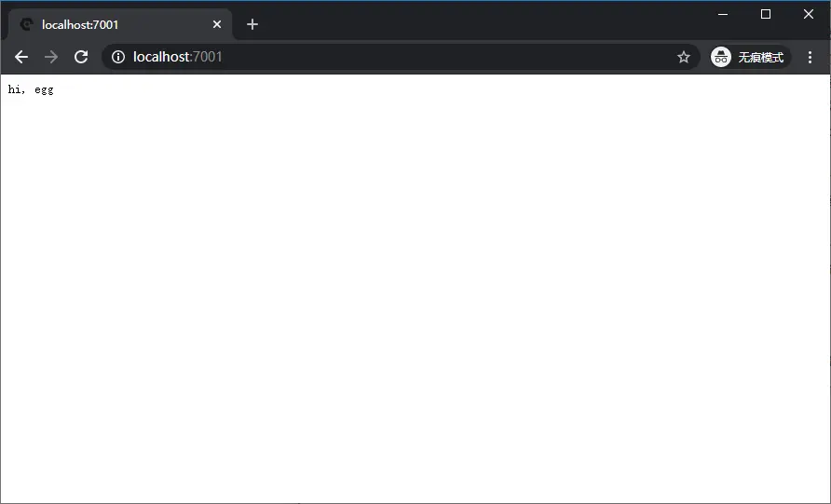
Task: Reload the page with the refresh icon
Action: pos(80,57)
